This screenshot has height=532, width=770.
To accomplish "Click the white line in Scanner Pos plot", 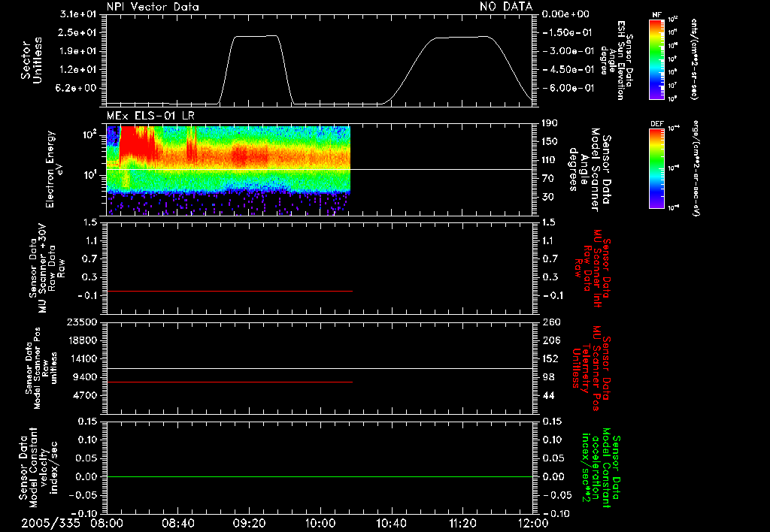I will pyautogui.click(x=320, y=368).
